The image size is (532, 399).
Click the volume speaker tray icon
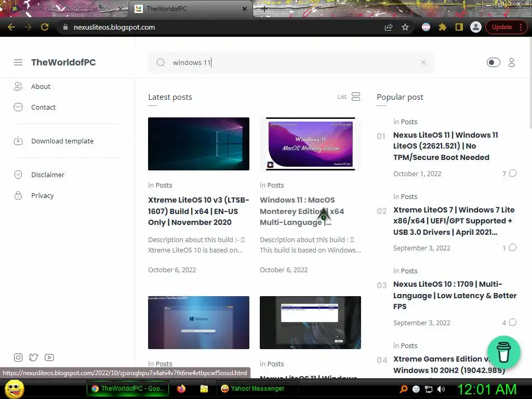tap(441, 389)
